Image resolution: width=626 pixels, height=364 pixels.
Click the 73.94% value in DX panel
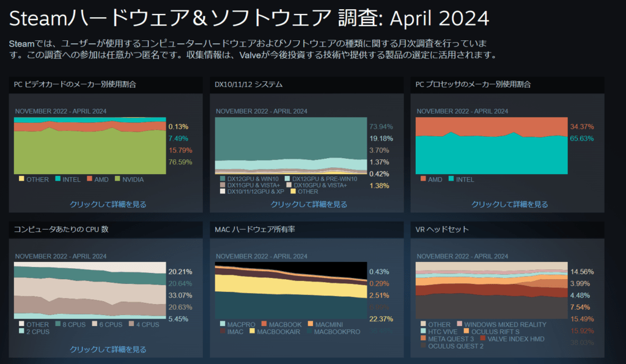click(381, 127)
